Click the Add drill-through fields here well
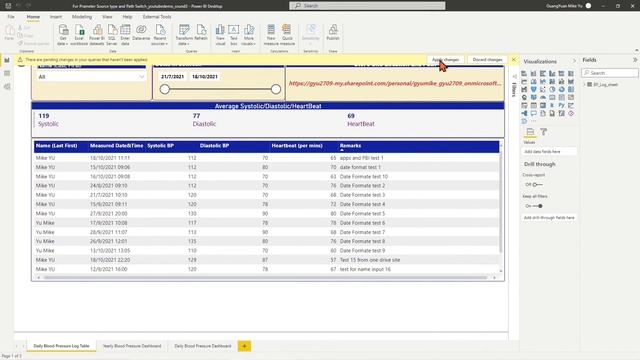Viewport: 640px width, 360px height. pyautogui.click(x=549, y=218)
